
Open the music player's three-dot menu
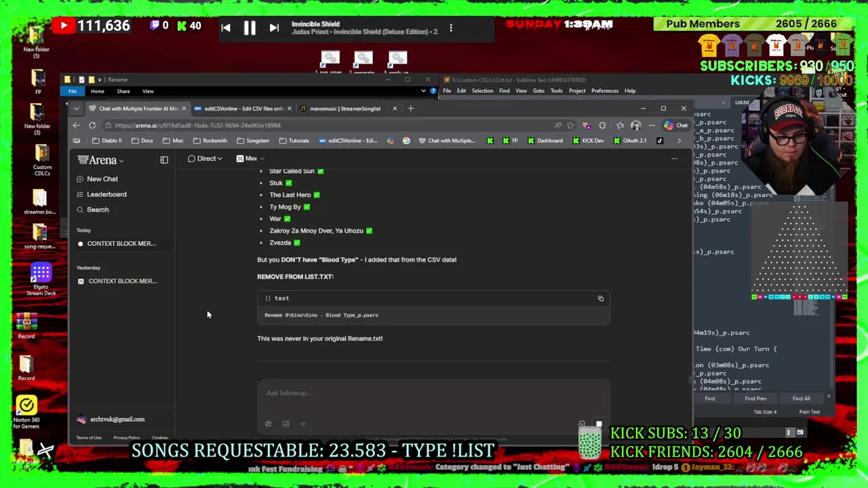[451, 28]
